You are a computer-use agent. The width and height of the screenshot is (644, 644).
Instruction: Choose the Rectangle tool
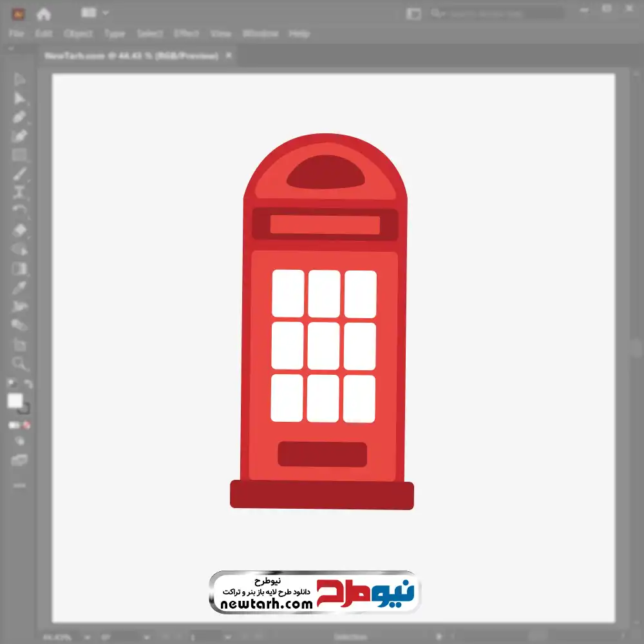[x=19, y=155]
